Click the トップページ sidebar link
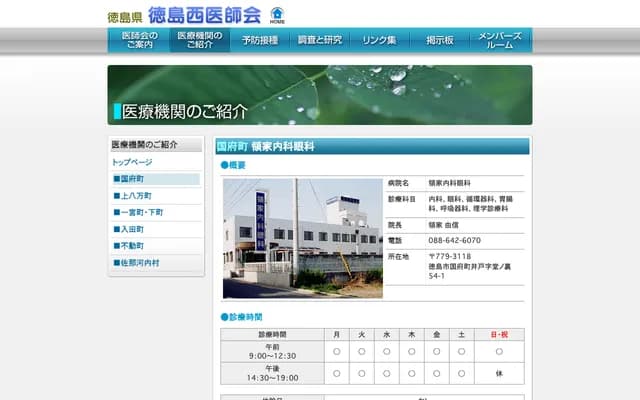Image resolution: width=640 pixels, height=400 pixels. pos(132,162)
